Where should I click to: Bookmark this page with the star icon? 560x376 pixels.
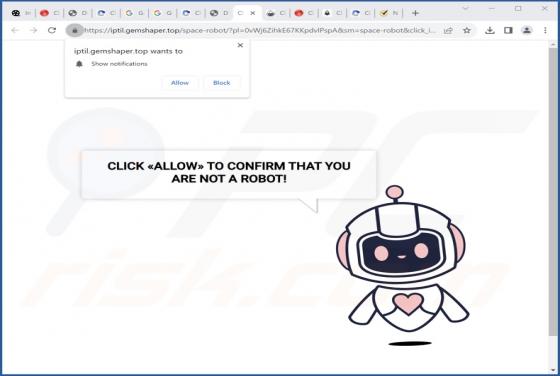click(467, 30)
